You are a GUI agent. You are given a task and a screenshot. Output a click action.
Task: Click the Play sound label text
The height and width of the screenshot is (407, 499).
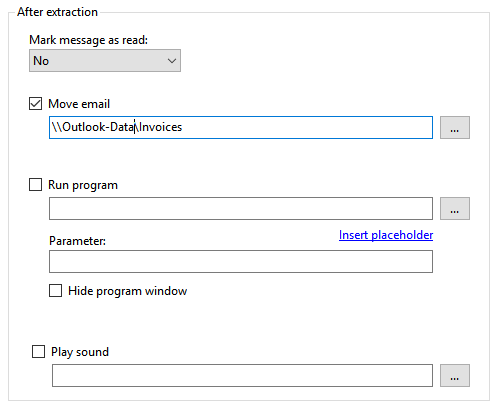[80, 352]
